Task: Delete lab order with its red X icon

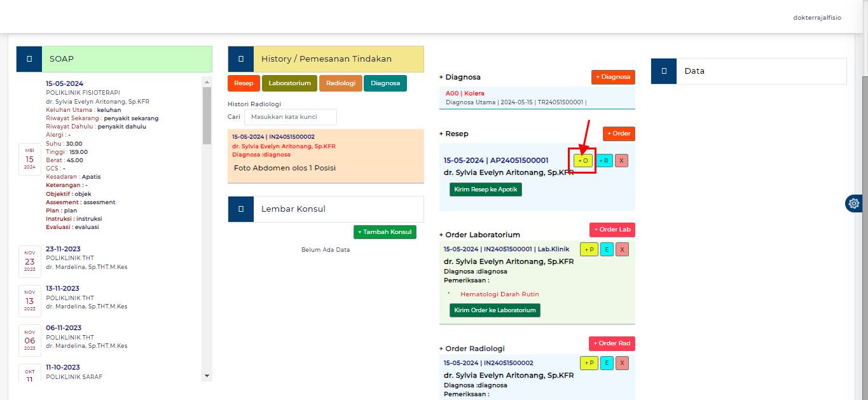Action: (622, 249)
